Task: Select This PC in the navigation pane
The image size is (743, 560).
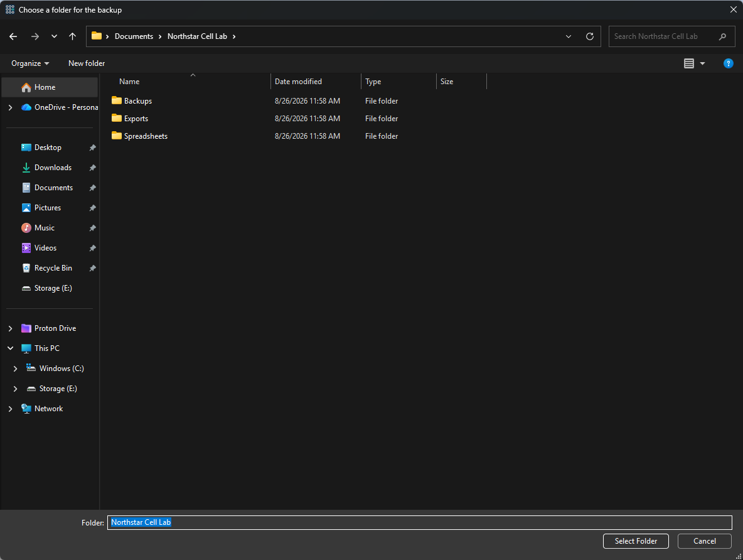Action: (x=41, y=348)
